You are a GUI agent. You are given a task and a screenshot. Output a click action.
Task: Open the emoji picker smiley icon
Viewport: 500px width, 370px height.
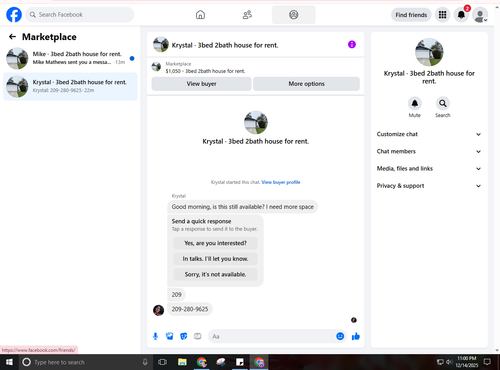340,336
